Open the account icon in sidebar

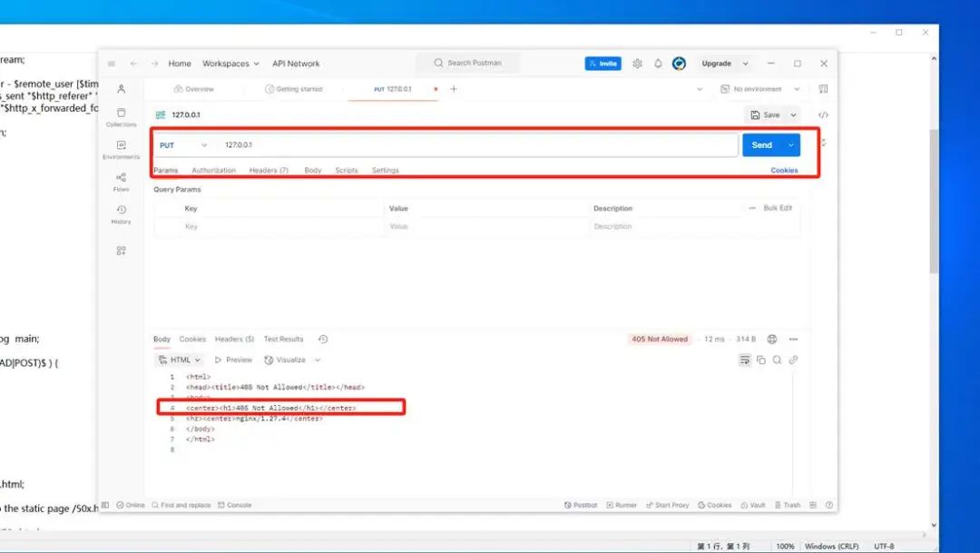point(122,89)
